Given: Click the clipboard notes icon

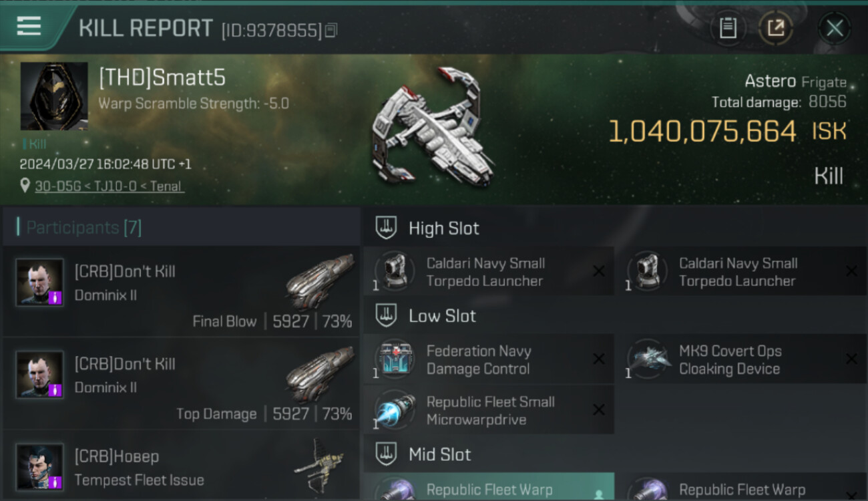Looking at the screenshot, I should (x=728, y=28).
